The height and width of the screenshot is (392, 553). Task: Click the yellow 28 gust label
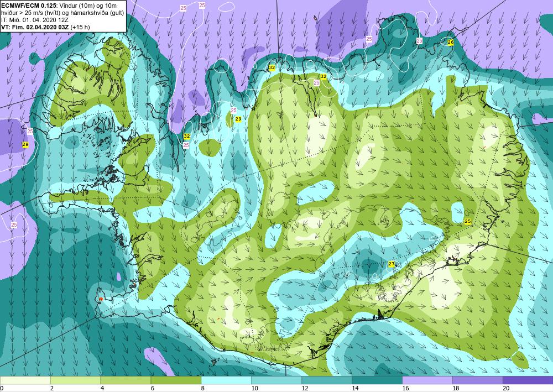[25, 144]
